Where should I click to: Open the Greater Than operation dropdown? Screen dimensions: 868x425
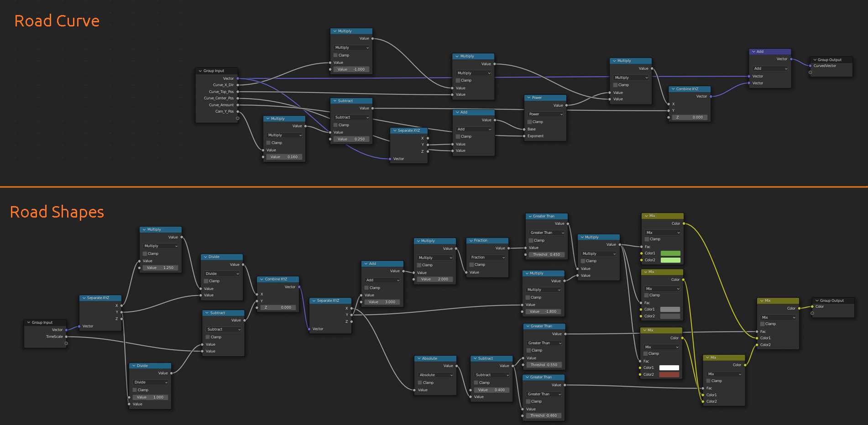pyautogui.click(x=546, y=233)
